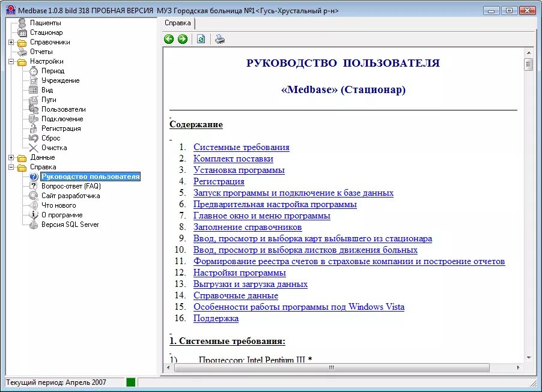The width and height of the screenshot is (542, 392).
Task: Open Предварительная настройка программы link
Action: [275, 204]
